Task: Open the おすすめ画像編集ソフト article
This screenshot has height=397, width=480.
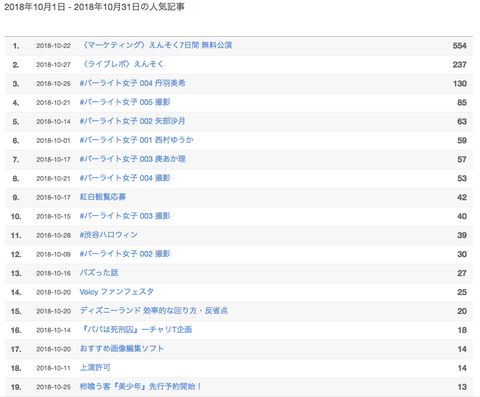Action: pyautogui.click(x=122, y=349)
